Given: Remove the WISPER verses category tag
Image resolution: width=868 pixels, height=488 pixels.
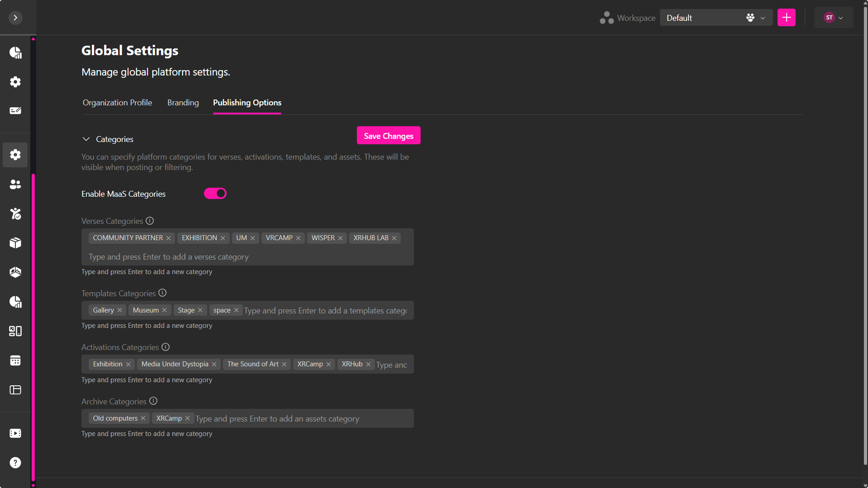Looking at the screenshot, I should click(341, 238).
